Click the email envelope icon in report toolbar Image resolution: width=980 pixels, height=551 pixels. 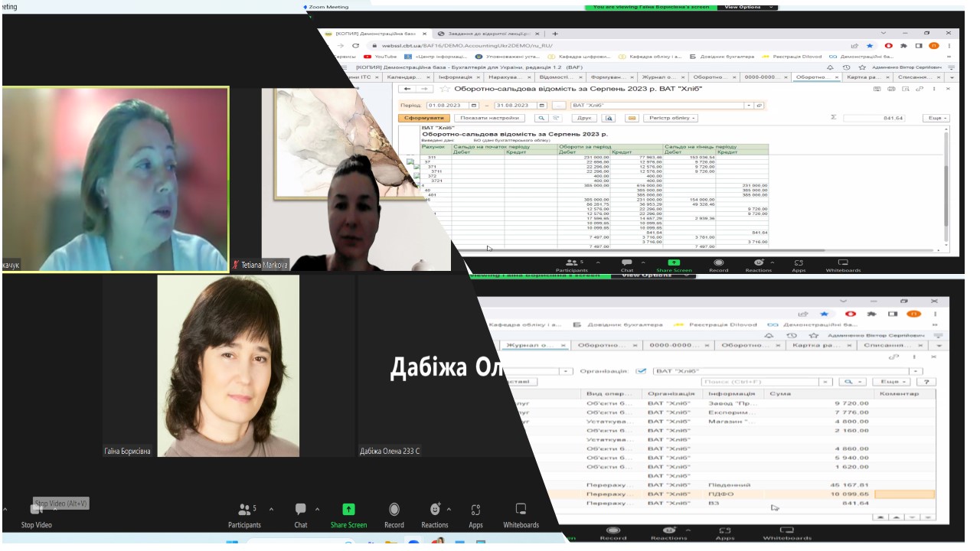click(632, 118)
